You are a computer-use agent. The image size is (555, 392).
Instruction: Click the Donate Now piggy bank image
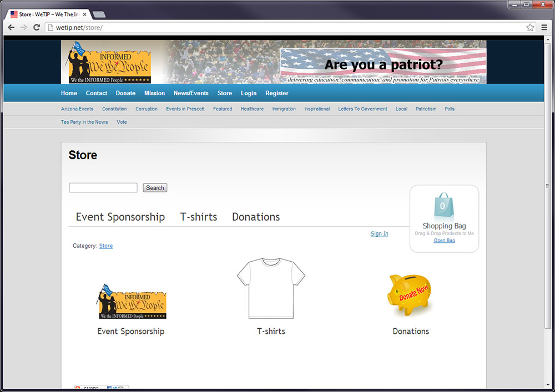pyautogui.click(x=410, y=294)
